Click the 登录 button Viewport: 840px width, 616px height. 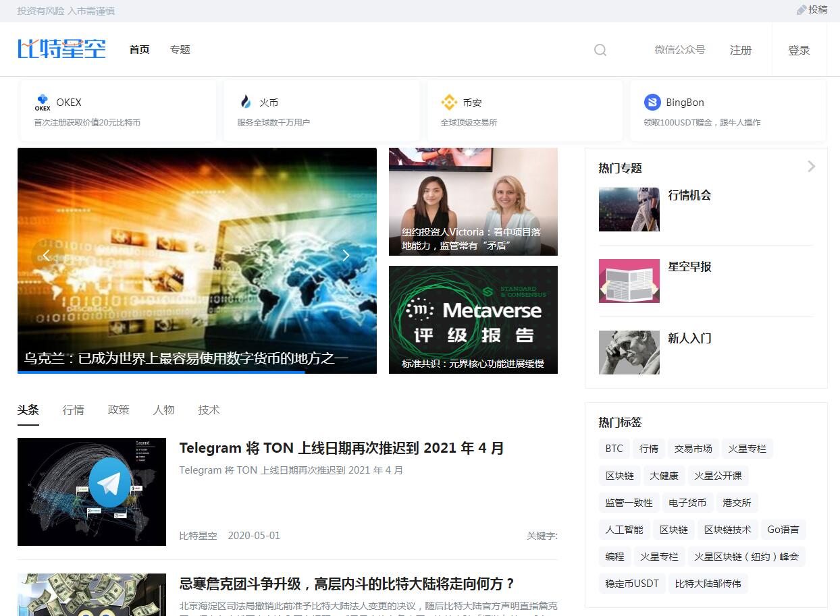click(x=799, y=51)
